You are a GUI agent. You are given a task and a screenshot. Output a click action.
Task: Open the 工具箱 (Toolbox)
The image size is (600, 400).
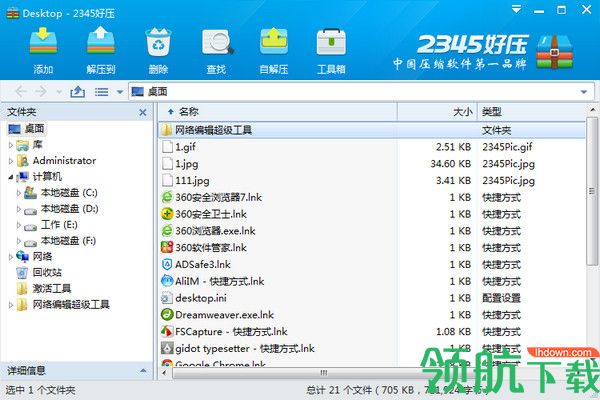pyautogui.click(x=331, y=41)
